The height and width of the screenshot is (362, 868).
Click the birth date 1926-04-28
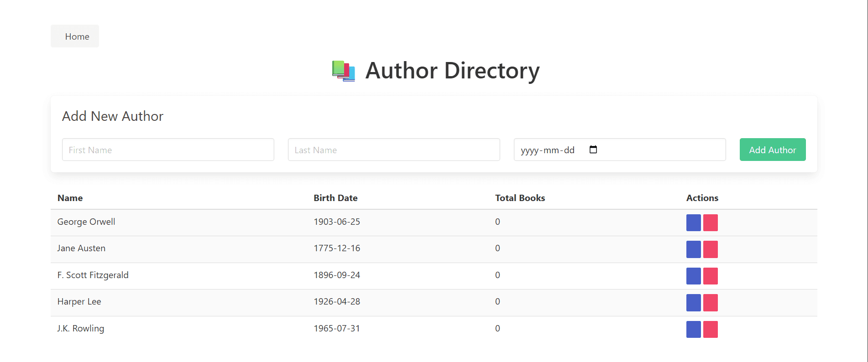point(337,302)
